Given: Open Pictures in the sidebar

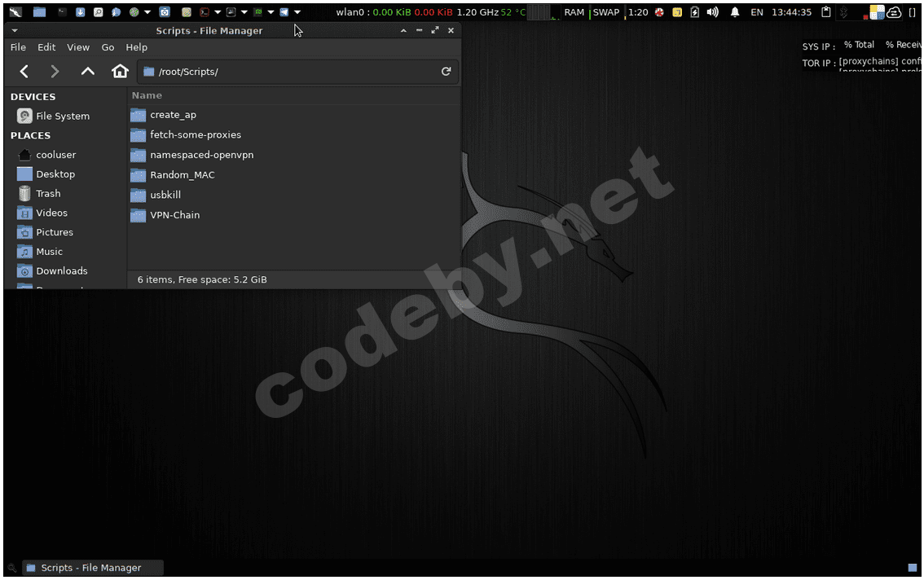Looking at the screenshot, I should point(46,232).
